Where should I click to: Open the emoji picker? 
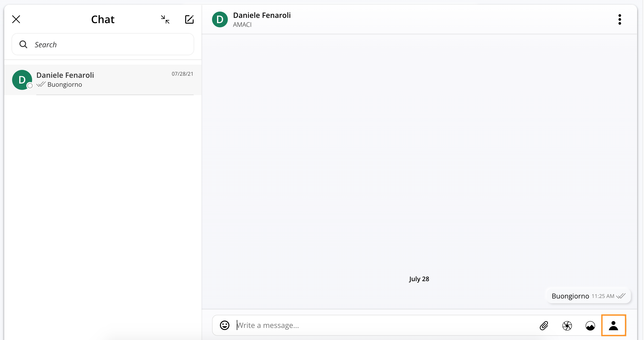(x=225, y=325)
